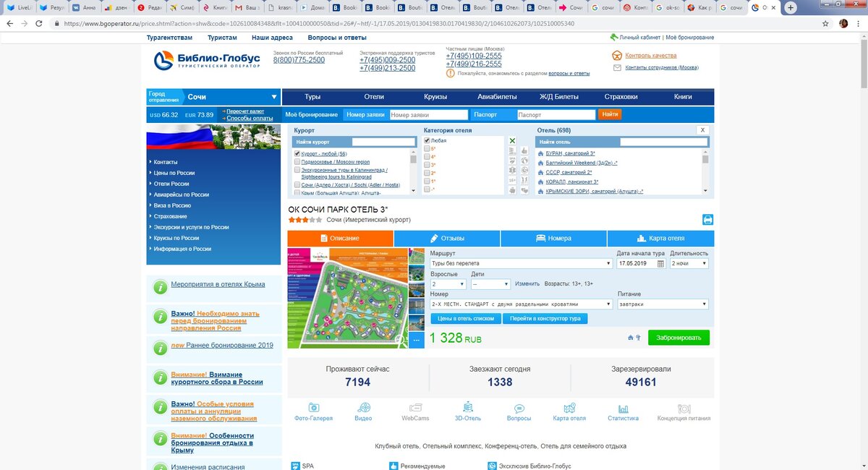Check the Sochi (Adler / Hosta) resort checkbox
This screenshot has height=470, width=868.
click(297, 185)
